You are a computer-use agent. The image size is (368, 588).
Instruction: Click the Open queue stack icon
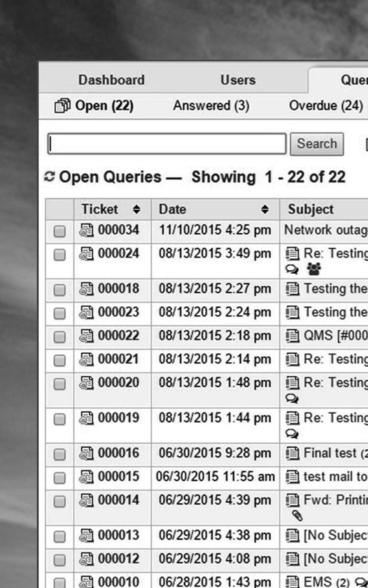(62, 106)
